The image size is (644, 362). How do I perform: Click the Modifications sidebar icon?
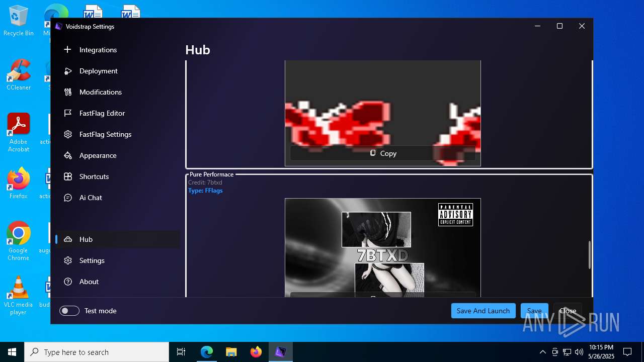(x=68, y=92)
